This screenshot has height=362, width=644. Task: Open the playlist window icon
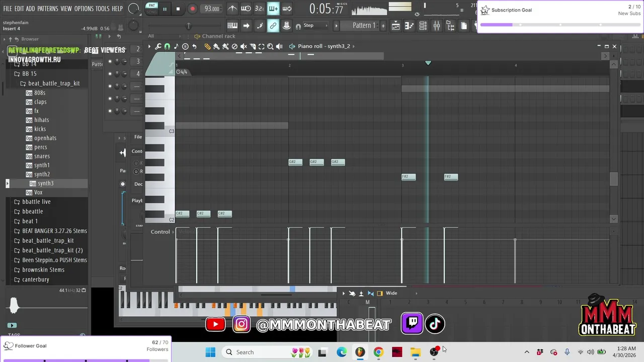click(396, 26)
